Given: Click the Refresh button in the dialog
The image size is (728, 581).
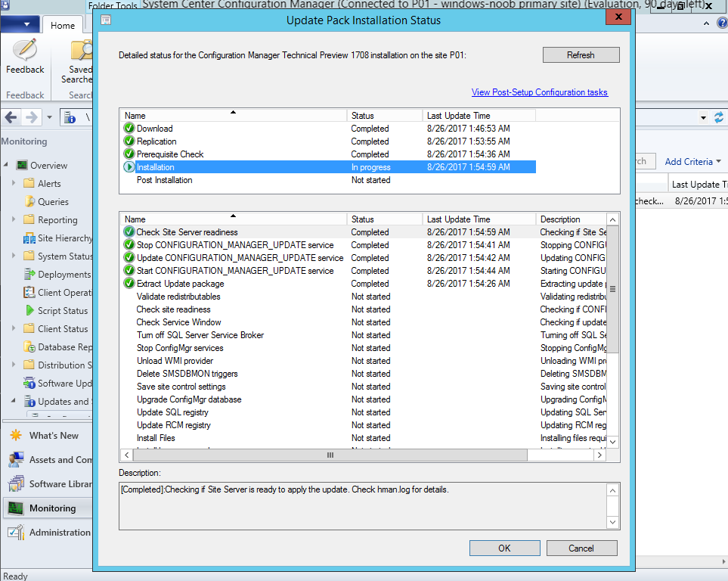Looking at the screenshot, I should tap(581, 54).
